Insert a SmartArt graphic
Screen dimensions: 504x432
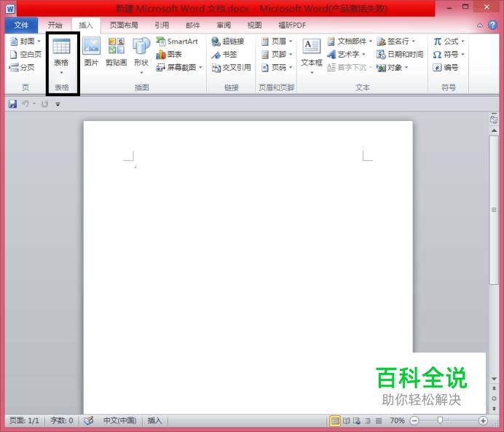[177, 41]
